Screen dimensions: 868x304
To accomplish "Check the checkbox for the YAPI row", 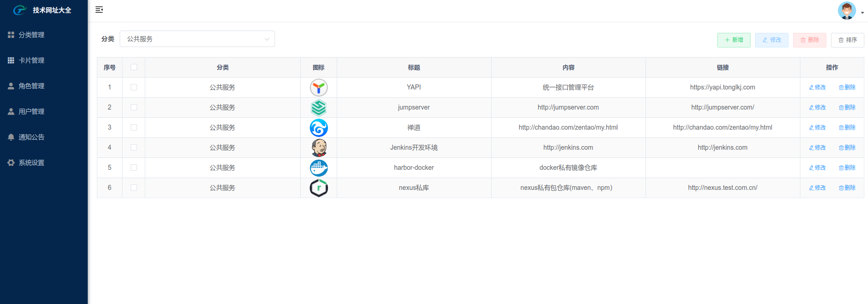I will point(134,87).
